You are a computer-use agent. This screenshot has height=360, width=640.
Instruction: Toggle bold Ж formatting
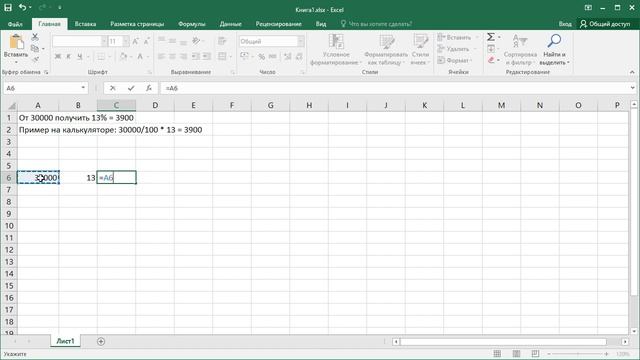pyautogui.click(x=58, y=56)
